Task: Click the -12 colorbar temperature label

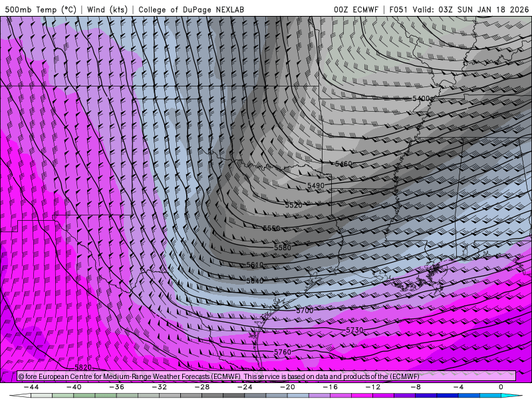Action: [x=373, y=387]
